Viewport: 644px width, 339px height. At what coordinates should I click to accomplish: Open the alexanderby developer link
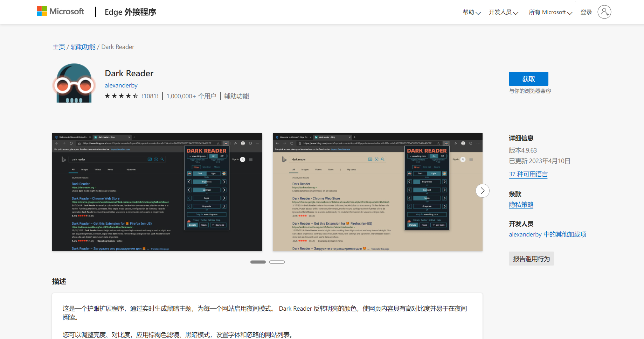121,85
